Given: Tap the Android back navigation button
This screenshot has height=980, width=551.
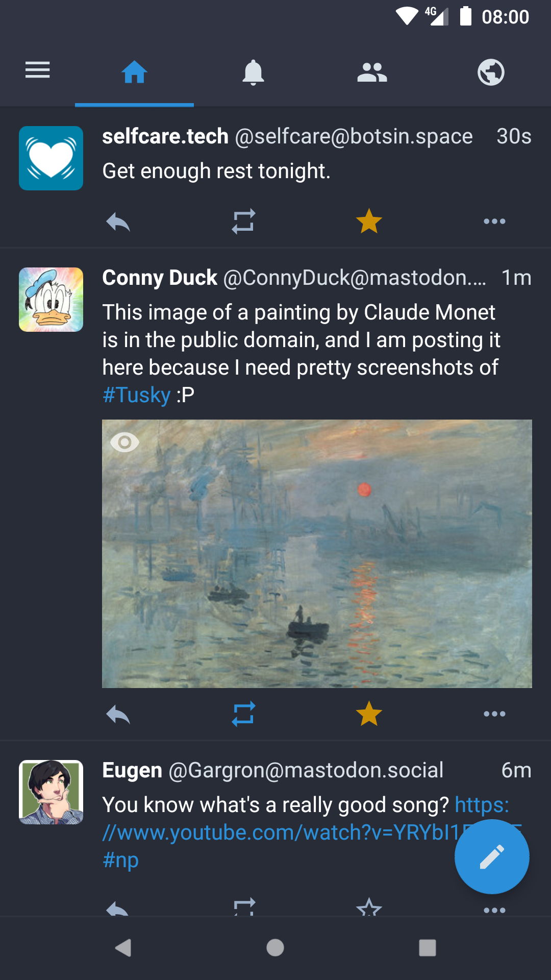Looking at the screenshot, I should 123,948.
